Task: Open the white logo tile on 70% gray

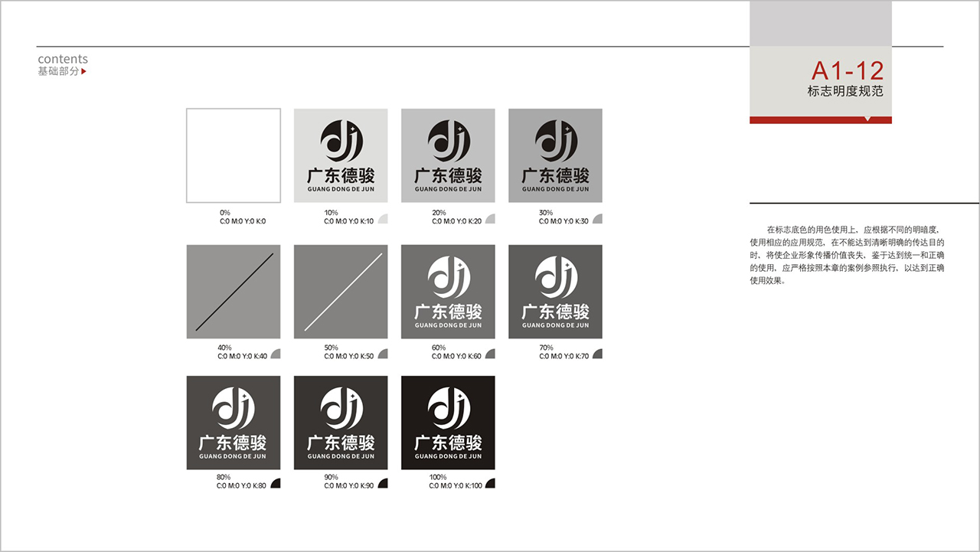Action: pos(555,292)
